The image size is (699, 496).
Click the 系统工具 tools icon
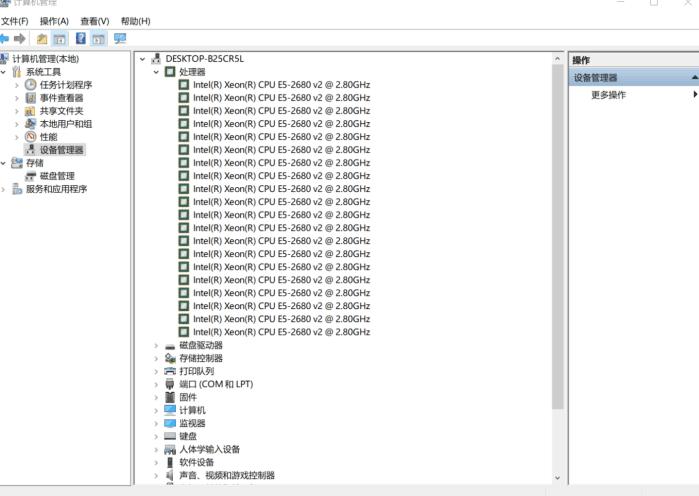[17, 72]
